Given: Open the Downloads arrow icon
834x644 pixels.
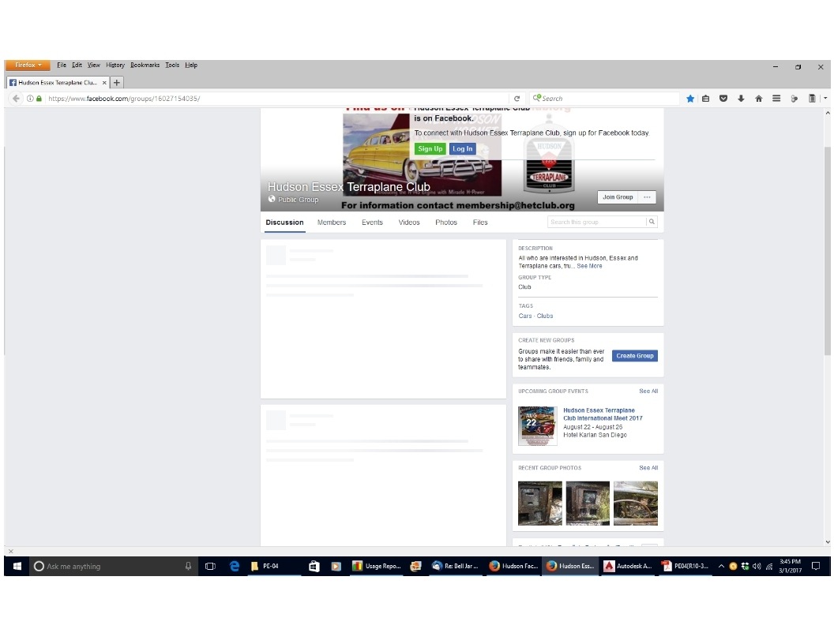Looking at the screenshot, I should click(741, 99).
